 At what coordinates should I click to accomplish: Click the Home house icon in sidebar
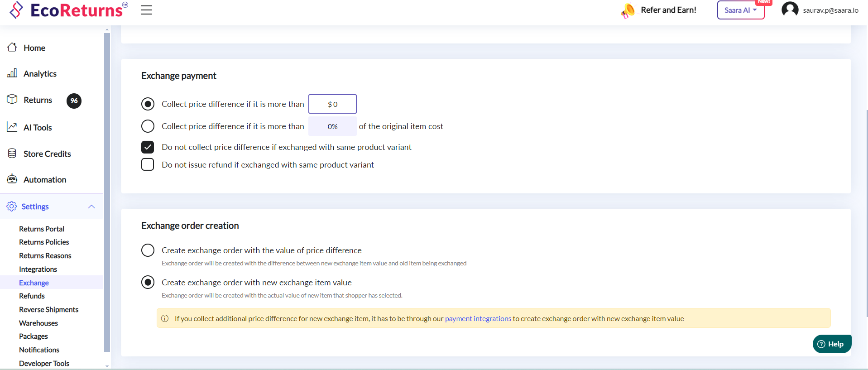[12, 48]
